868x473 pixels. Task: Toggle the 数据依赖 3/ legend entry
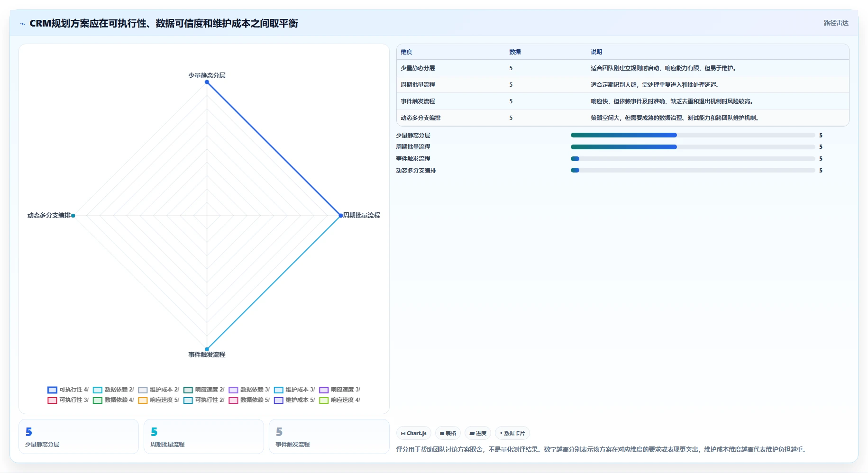point(249,390)
